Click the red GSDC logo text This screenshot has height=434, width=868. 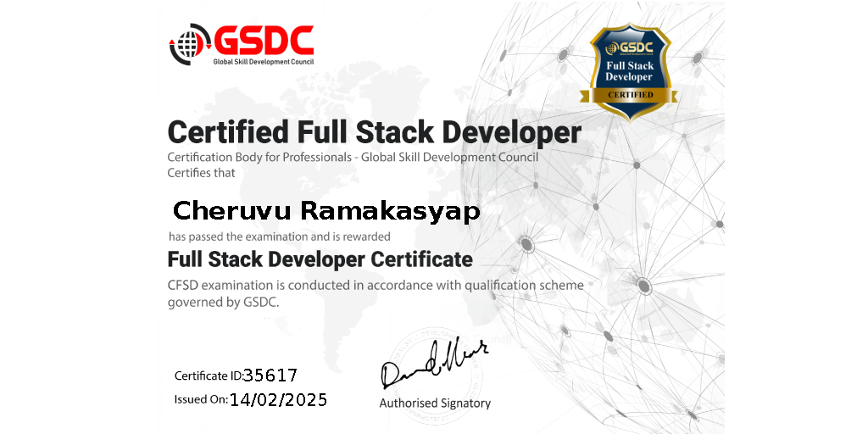264,40
